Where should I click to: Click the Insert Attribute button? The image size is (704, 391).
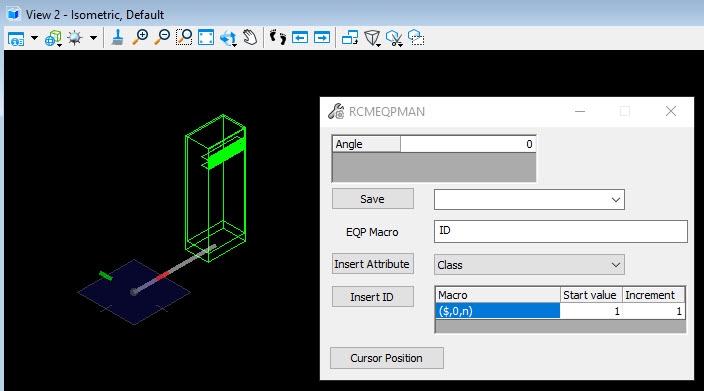[x=373, y=264]
